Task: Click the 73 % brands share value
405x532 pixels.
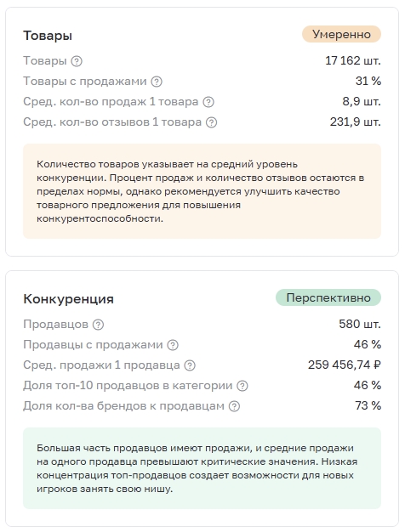Action: click(368, 405)
